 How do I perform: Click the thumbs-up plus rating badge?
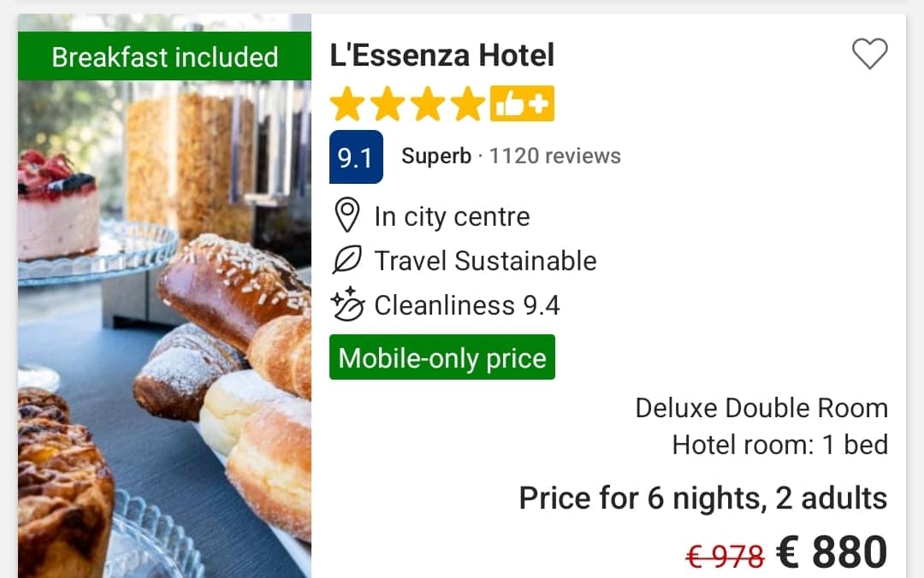tap(522, 104)
